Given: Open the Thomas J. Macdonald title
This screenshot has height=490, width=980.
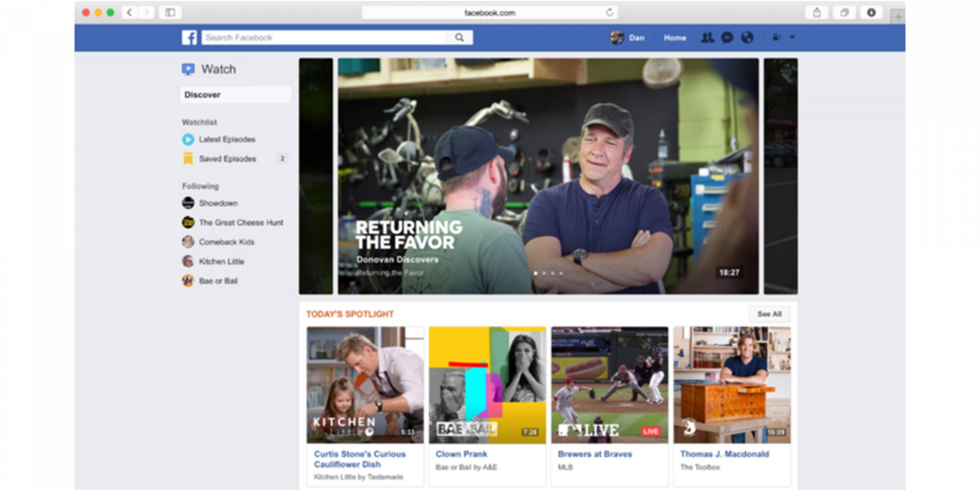Looking at the screenshot, I should 725,454.
